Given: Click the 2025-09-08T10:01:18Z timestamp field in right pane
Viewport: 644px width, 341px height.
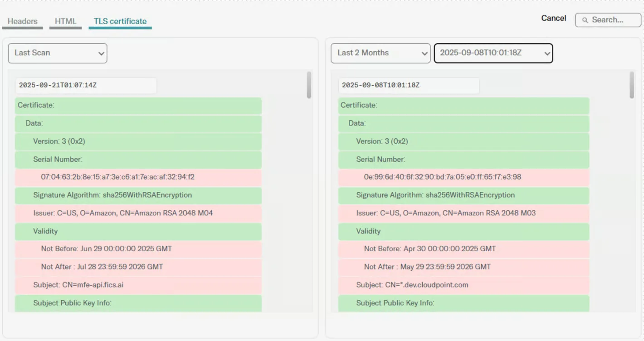Looking at the screenshot, I should 409,85.
